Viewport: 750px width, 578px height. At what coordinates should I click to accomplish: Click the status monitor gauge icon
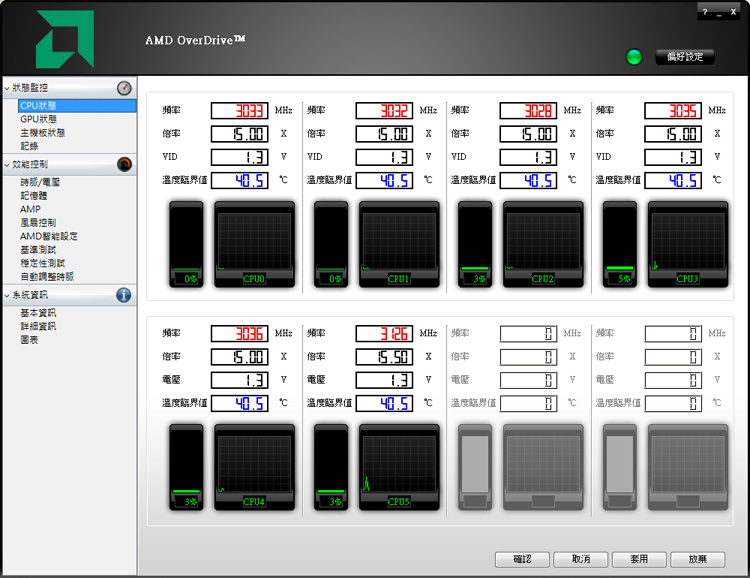[124, 88]
